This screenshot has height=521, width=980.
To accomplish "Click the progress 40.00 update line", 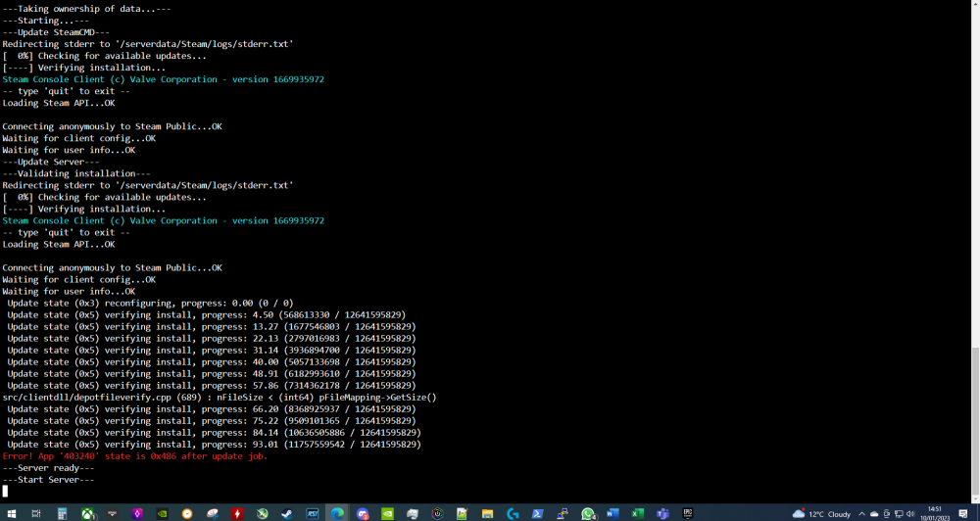I will [x=212, y=361].
